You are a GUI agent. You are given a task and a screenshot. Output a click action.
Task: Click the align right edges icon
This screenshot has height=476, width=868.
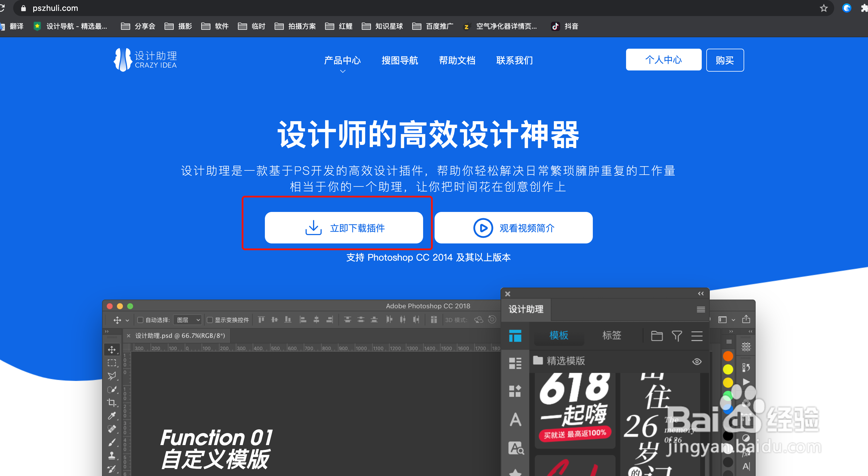330,319
